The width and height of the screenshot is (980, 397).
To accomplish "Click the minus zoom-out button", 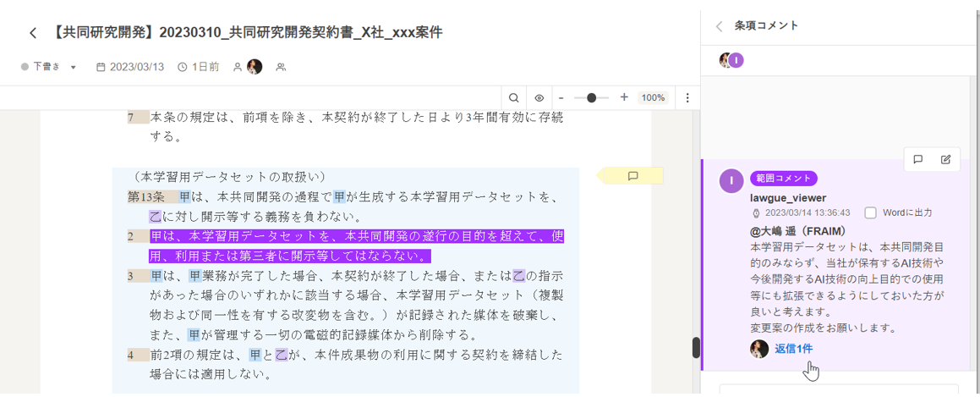I will pos(561,98).
